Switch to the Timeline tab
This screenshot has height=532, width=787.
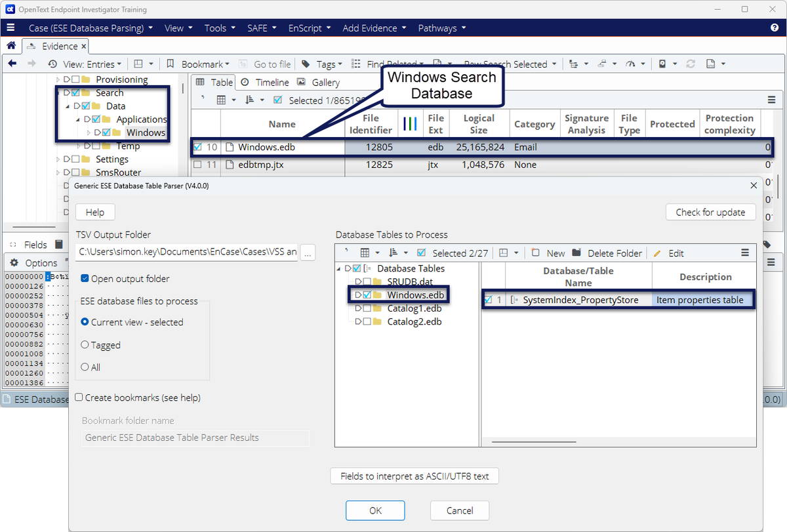tap(264, 82)
